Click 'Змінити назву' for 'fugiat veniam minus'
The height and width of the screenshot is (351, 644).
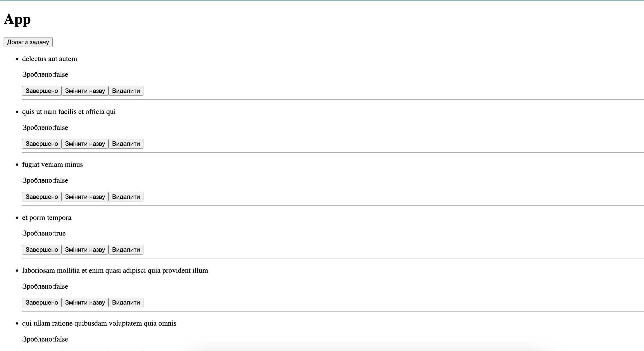[x=85, y=197]
